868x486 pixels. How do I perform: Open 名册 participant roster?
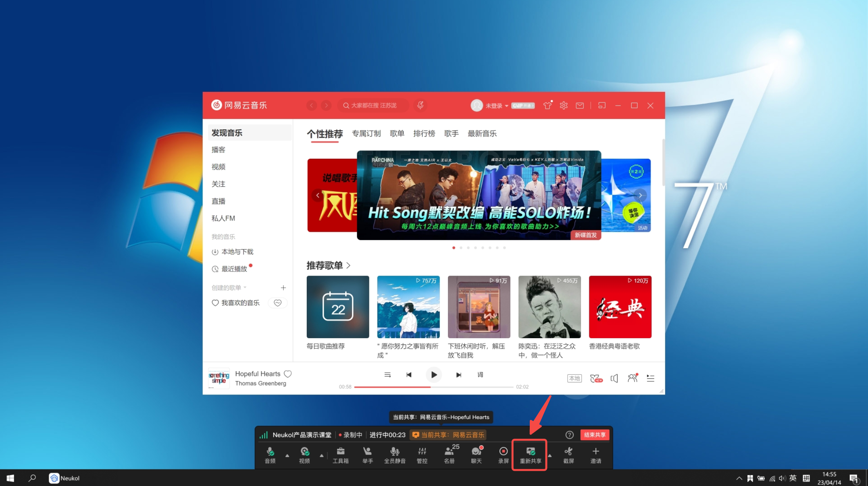450,455
